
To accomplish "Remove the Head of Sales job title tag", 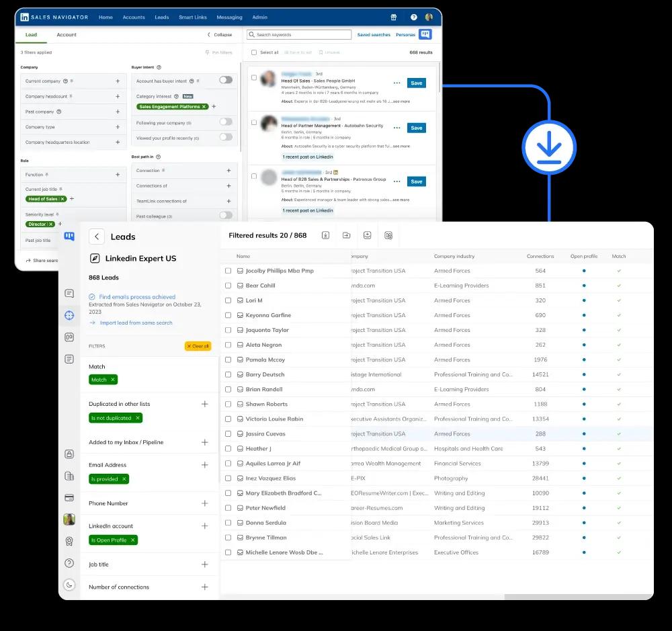I will pyautogui.click(x=62, y=199).
